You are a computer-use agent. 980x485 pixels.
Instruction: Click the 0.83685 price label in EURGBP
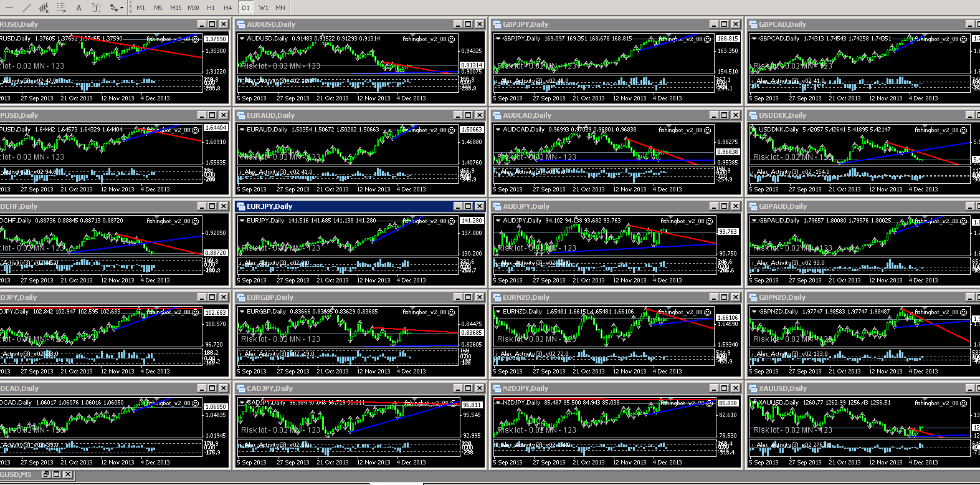tap(472, 332)
